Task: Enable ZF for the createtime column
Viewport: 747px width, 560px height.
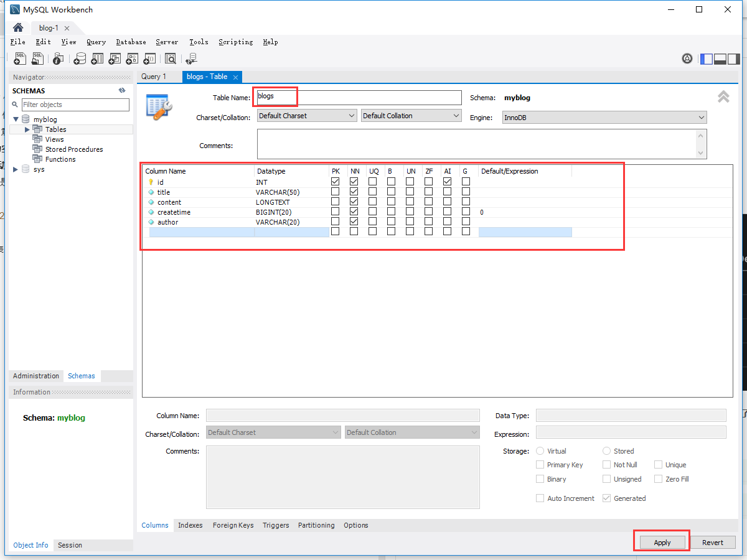Action: click(429, 212)
